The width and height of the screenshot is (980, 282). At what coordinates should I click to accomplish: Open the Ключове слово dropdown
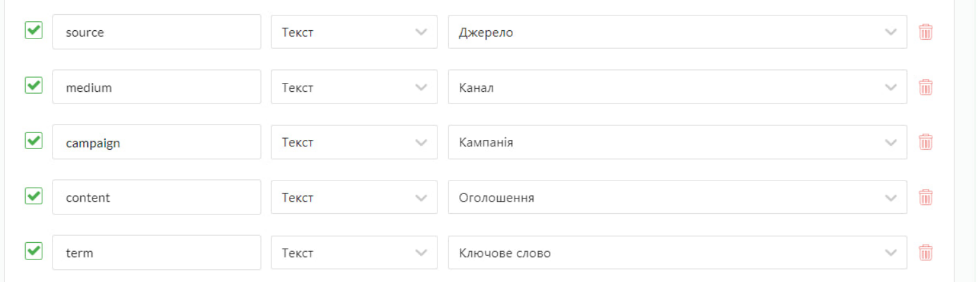click(x=677, y=252)
